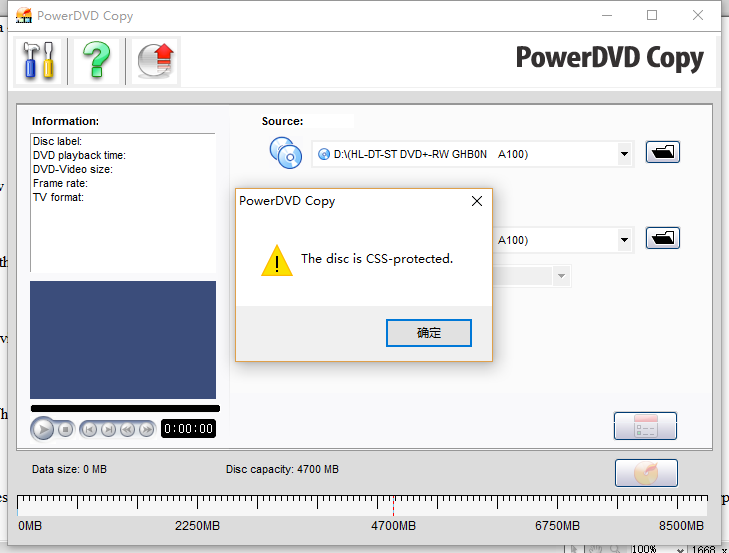Play the DVD preview
This screenshot has width=729, height=553.
pos(43,429)
